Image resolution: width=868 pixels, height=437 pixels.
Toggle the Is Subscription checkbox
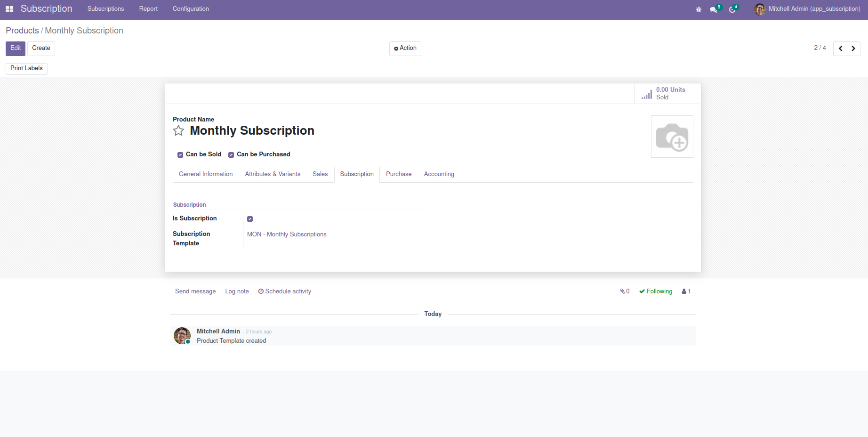pyautogui.click(x=250, y=219)
